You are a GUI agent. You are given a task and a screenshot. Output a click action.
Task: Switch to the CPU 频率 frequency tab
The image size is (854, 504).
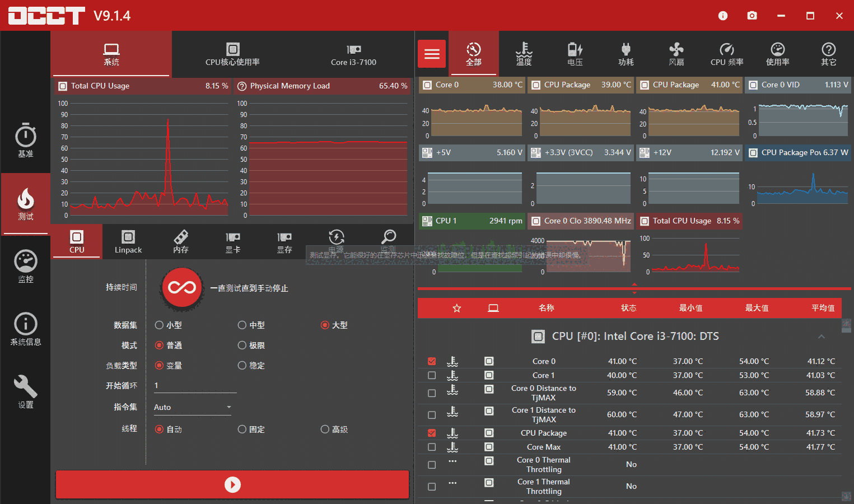click(727, 54)
